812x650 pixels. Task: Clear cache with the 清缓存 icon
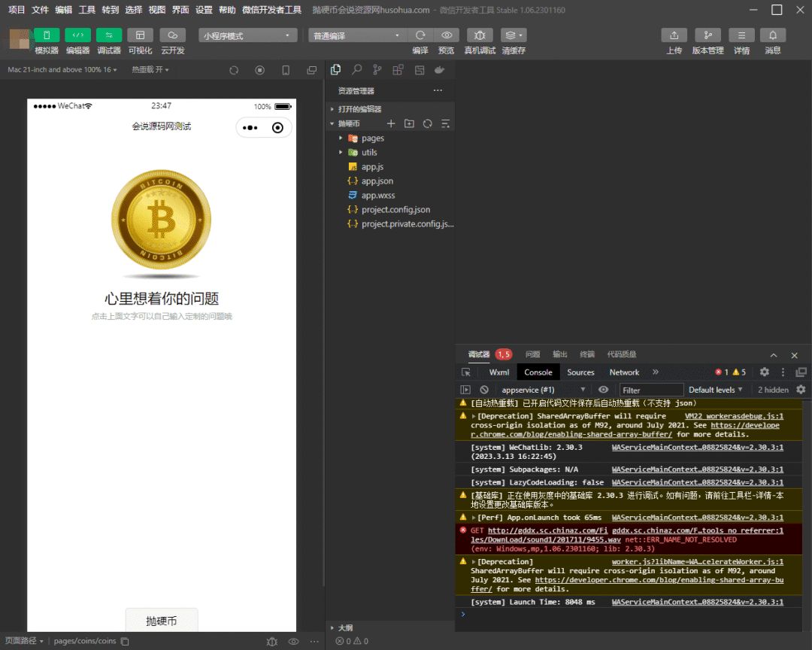coord(514,35)
